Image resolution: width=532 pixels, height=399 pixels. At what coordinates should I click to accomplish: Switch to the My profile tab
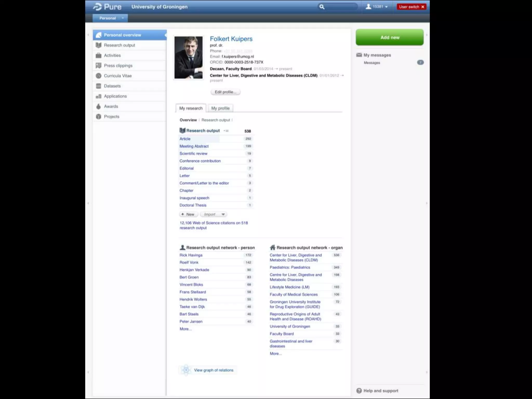pyautogui.click(x=220, y=108)
